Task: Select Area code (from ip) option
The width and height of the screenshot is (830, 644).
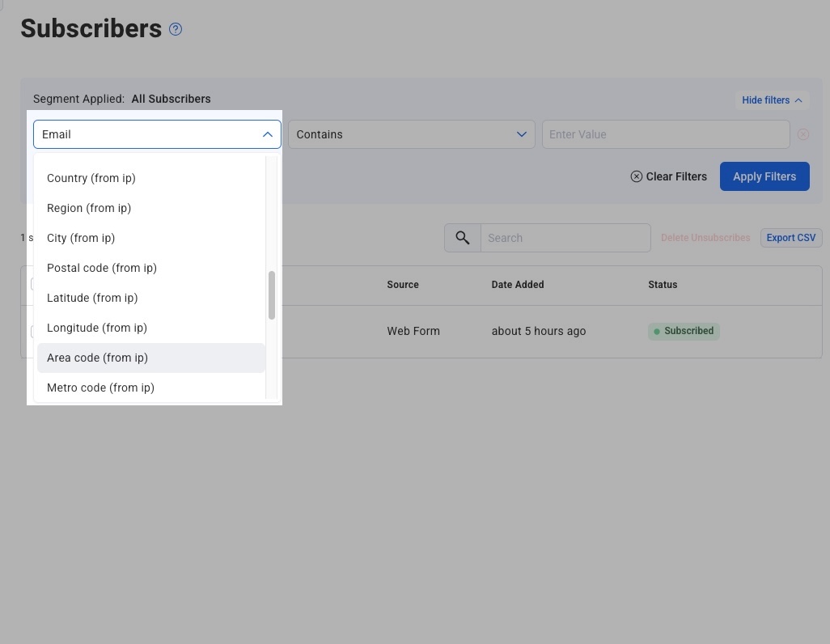Action: coord(97,358)
